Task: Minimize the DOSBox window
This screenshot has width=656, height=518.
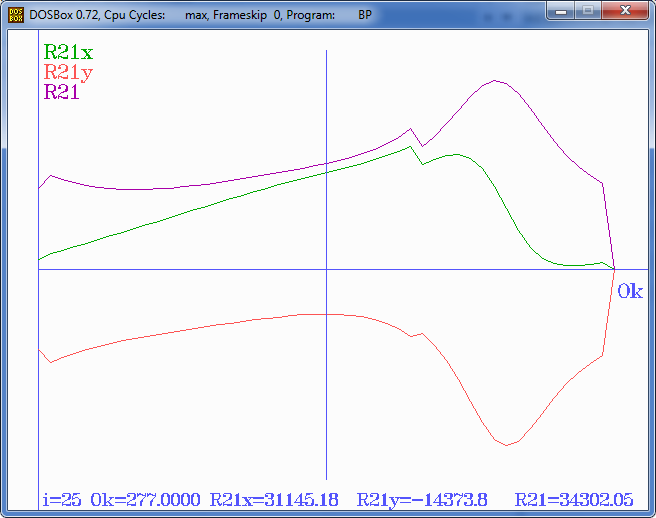Action: coord(561,10)
